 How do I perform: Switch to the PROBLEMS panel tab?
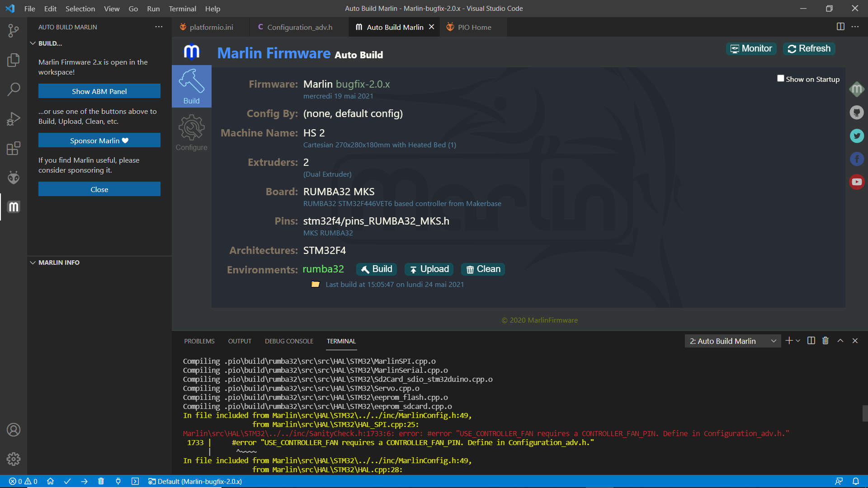(x=199, y=341)
